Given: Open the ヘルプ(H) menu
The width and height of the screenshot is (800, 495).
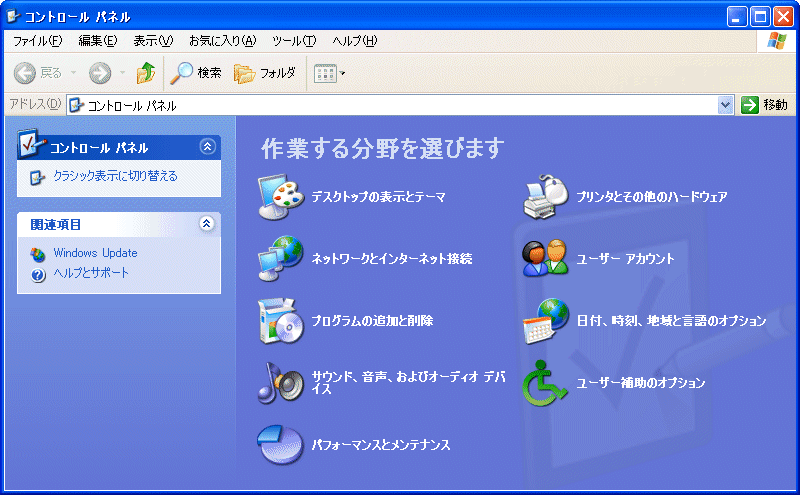Looking at the screenshot, I should 355,41.
